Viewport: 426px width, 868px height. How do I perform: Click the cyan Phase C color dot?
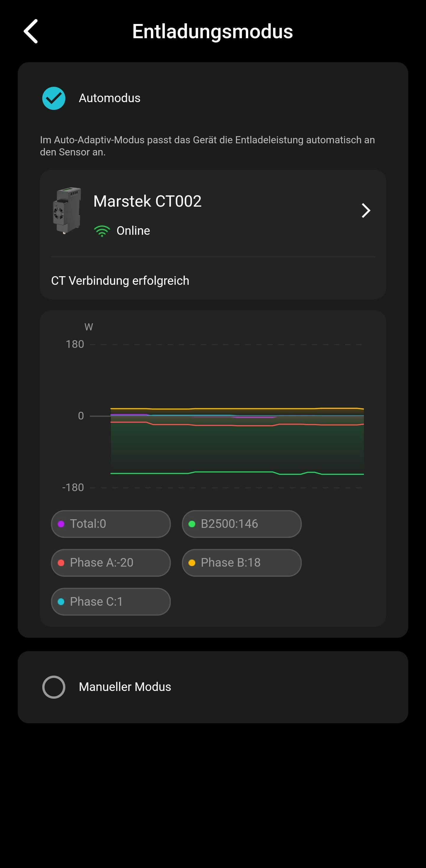click(x=61, y=602)
